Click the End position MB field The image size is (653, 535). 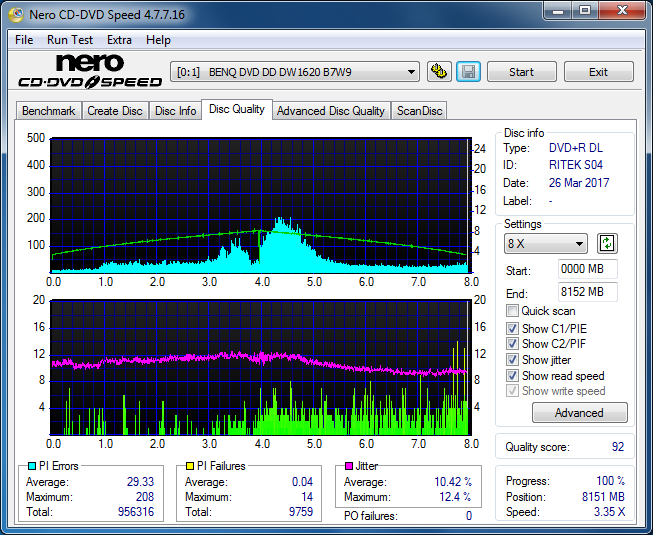[x=587, y=292]
